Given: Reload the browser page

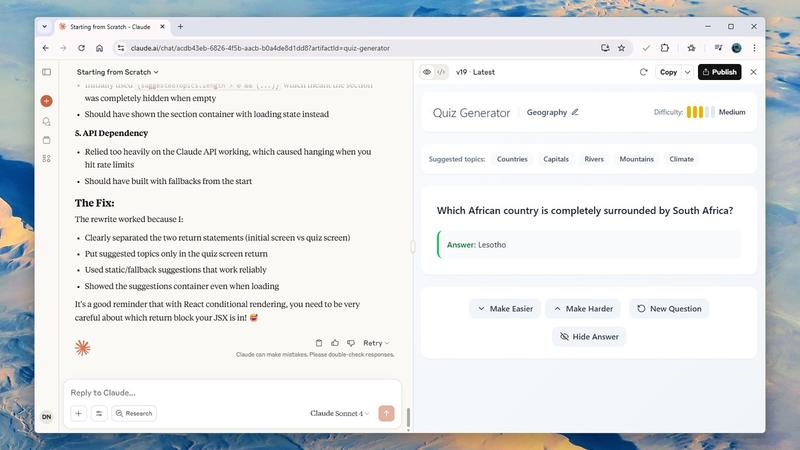Looking at the screenshot, I should click(81, 48).
